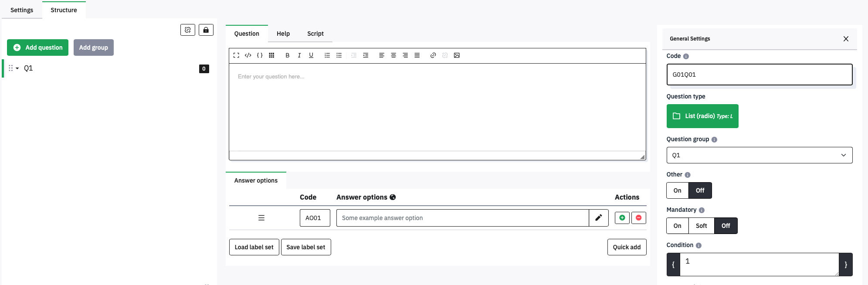
Task: Toggle fullscreen mode in the editor toolbar
Action: (236, 55)
